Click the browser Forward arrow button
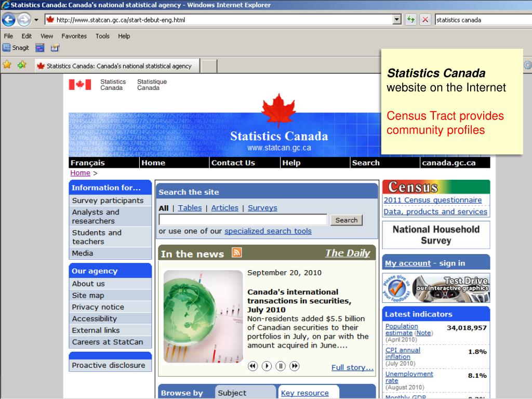Image resolution: width=532 pixels, height=399 pixels. 24,20
